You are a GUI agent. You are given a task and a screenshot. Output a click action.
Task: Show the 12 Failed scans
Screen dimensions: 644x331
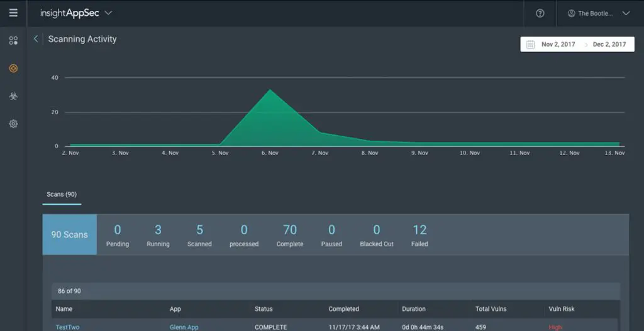[419, 235]
